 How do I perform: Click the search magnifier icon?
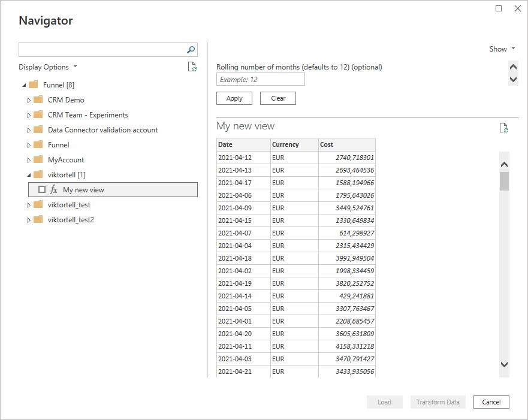(x=191, y=50)
